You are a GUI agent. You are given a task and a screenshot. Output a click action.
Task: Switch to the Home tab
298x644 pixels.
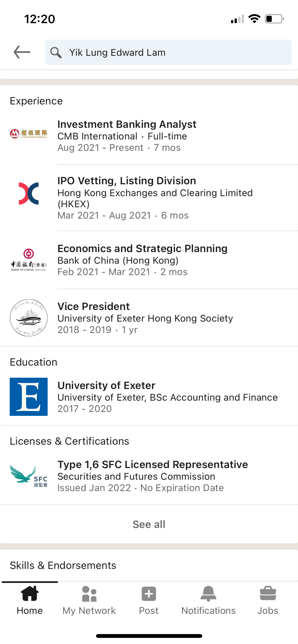(x=30, y=599)
